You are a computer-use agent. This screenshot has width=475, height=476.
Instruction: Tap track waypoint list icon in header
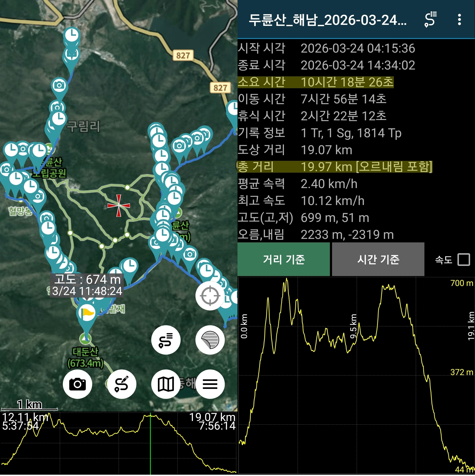click(430, 19)
